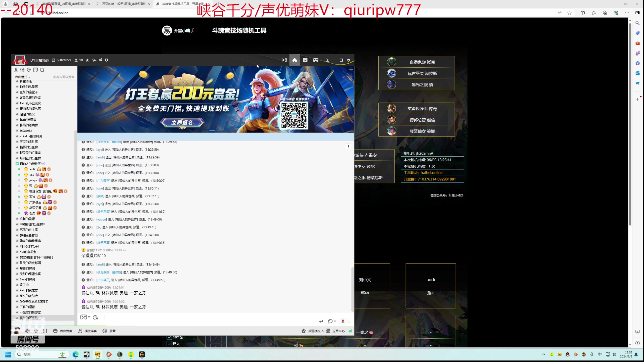Collapse the 喵仙人的异世界 channel
Image resolution: width=644 pixels, height=362 pixels.
(17, 164)
